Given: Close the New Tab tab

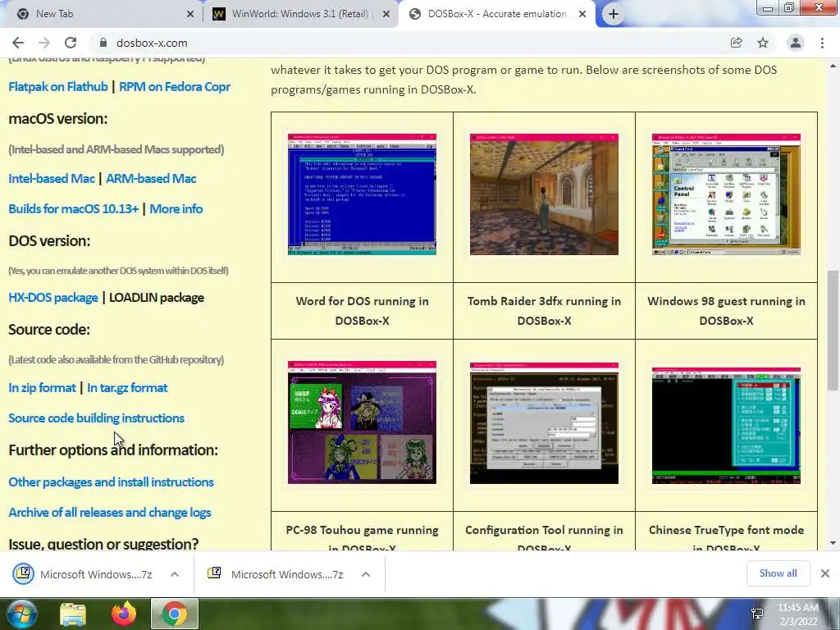Looking at the screenshot, I should point(190,14).
